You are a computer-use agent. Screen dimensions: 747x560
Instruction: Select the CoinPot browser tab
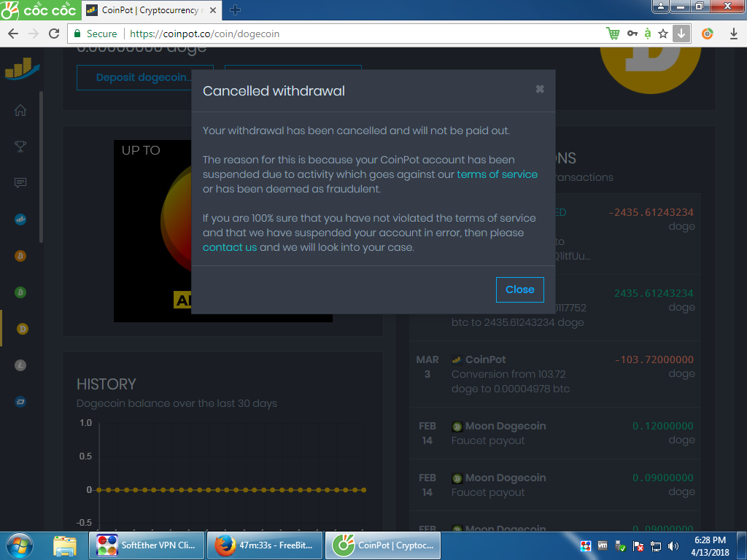[151, 10]
